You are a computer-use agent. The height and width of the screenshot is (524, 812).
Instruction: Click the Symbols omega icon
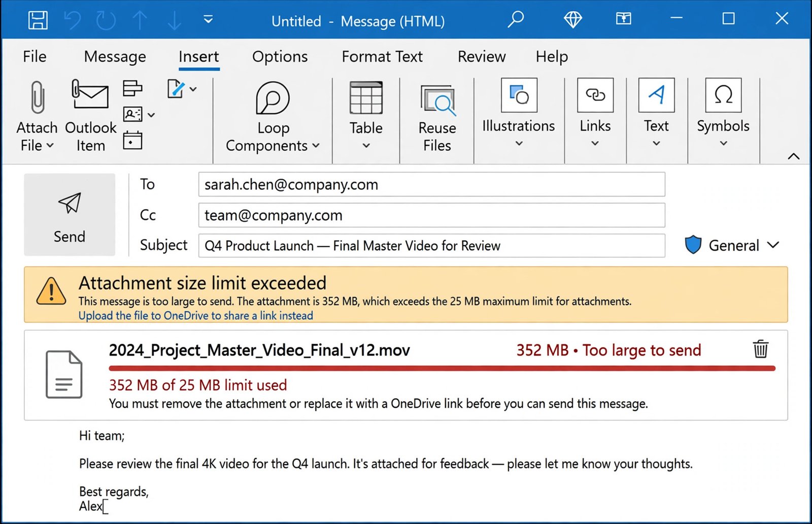pos(723,95)
